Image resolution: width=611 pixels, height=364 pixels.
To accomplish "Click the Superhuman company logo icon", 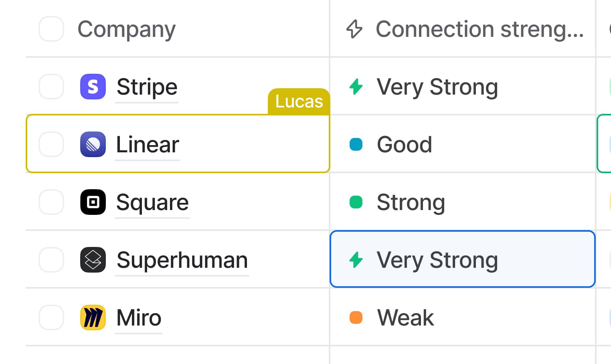I will pyautogui.click(x=93, y=260).
